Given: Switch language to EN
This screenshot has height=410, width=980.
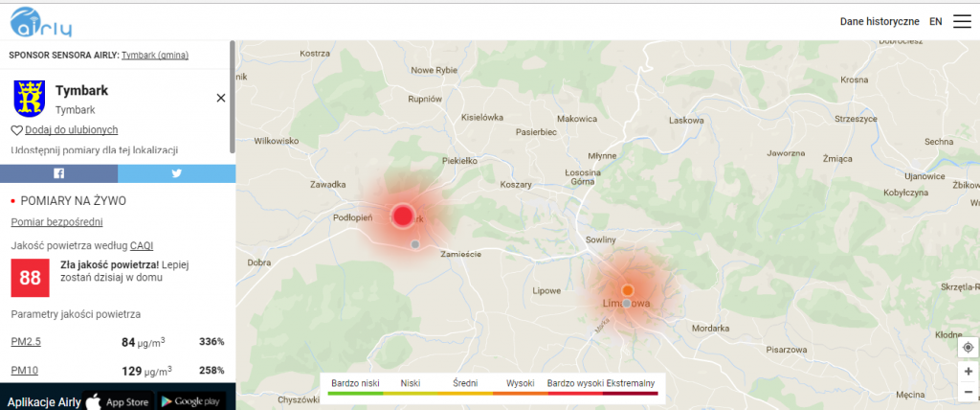Looking at the screenshot, I should [935, 21].
